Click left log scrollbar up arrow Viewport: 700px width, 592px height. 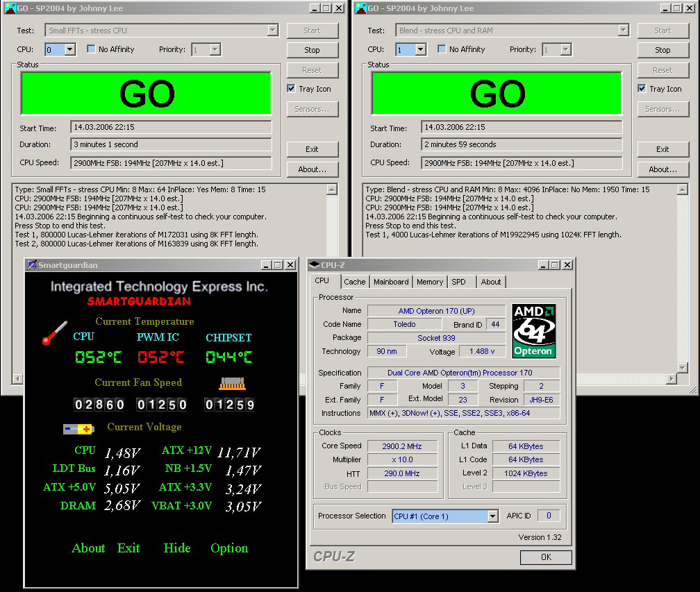click(x=332, y=189)
